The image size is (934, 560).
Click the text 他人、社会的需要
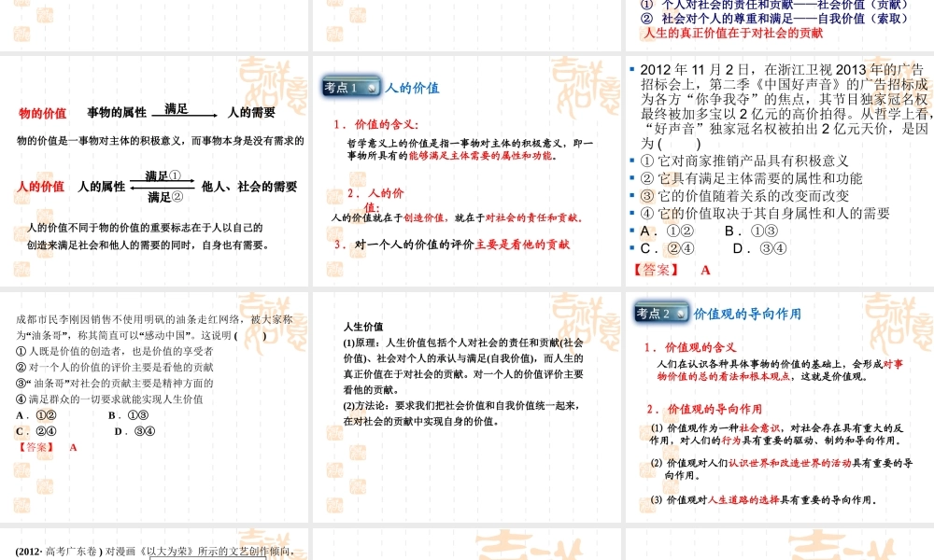tap(249, 187)
